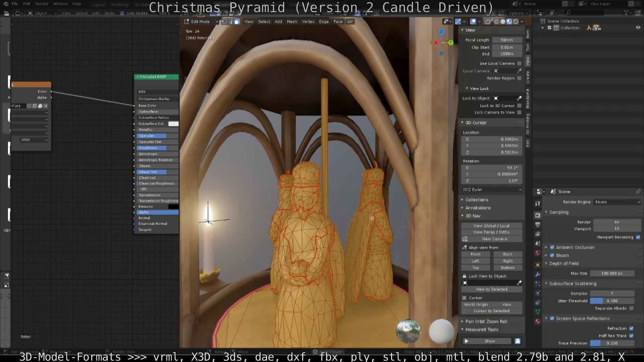
Task: Open the Face menu
Action: 338,21
